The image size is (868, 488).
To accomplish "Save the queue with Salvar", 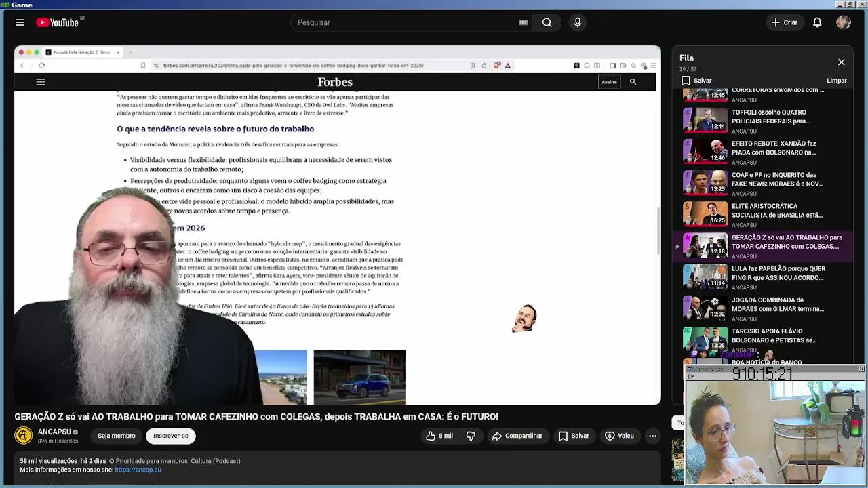I will [x=696, y=81].
